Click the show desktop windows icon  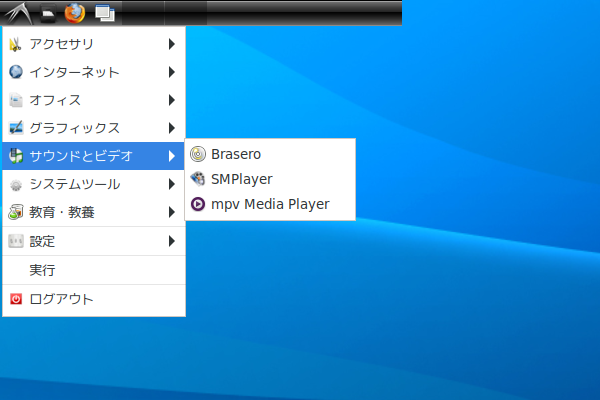point(105,13)
